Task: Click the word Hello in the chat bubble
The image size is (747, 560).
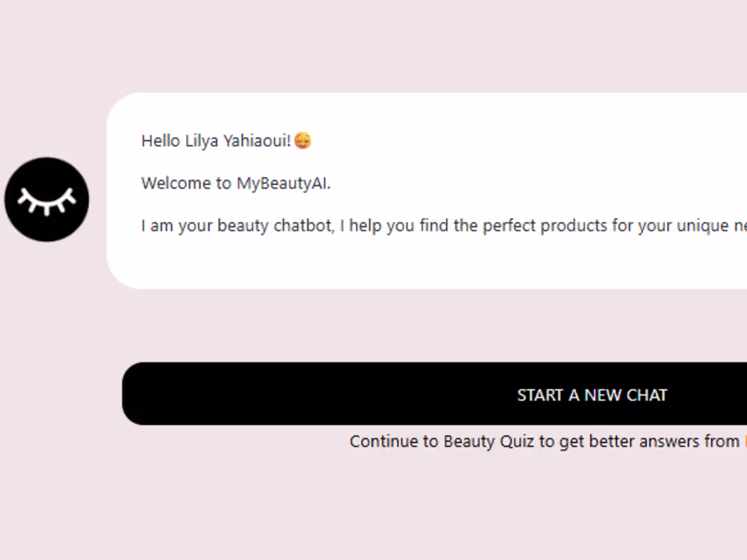Action: click(160, 141)
